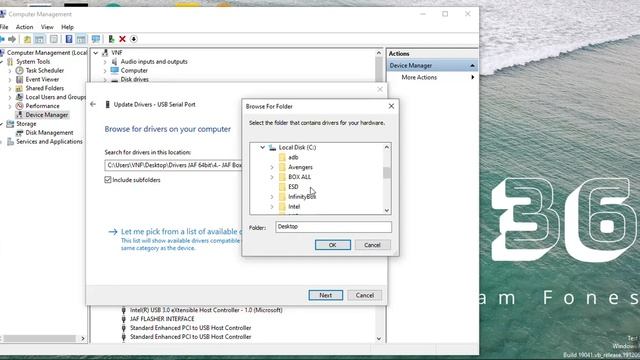Open the File menu
This screenshot has height=360, width=640.
point(4,27)
